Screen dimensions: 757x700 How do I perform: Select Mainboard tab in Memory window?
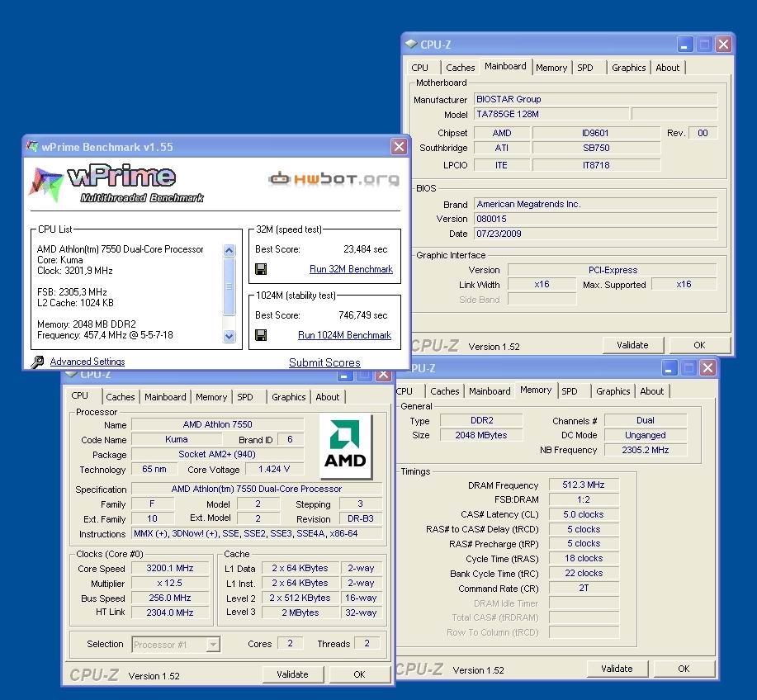click(x=490, y=391)
